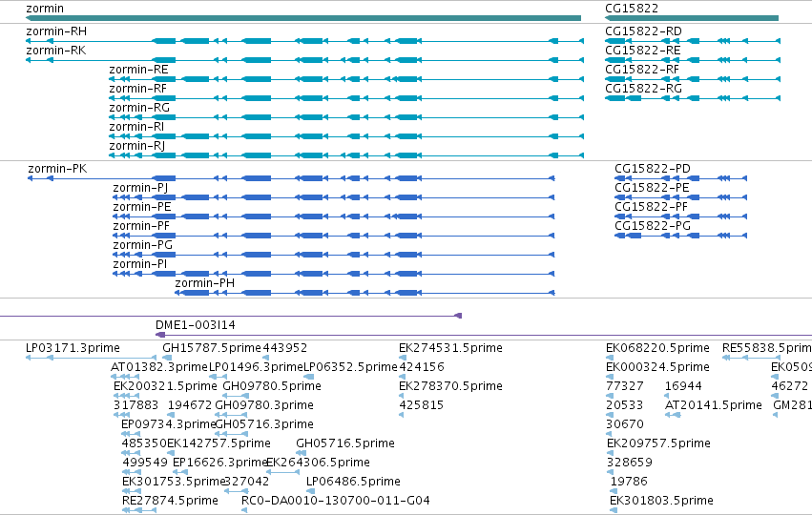Select EST EK068220.5prime
Image resolution: width=812 pixels, height=515 pixels.
click(657, 348)
